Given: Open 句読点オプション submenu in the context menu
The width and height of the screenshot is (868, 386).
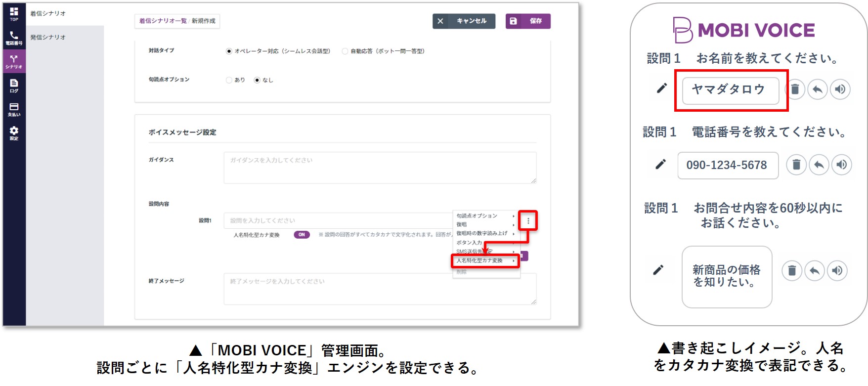Looking at the screenshot, I should [x=486, y=216].
